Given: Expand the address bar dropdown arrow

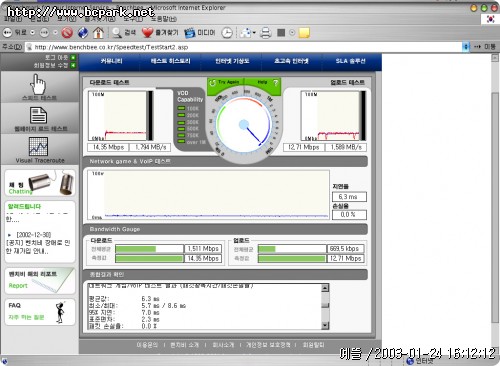Looking at the screenshot, I should click(466, 47).
